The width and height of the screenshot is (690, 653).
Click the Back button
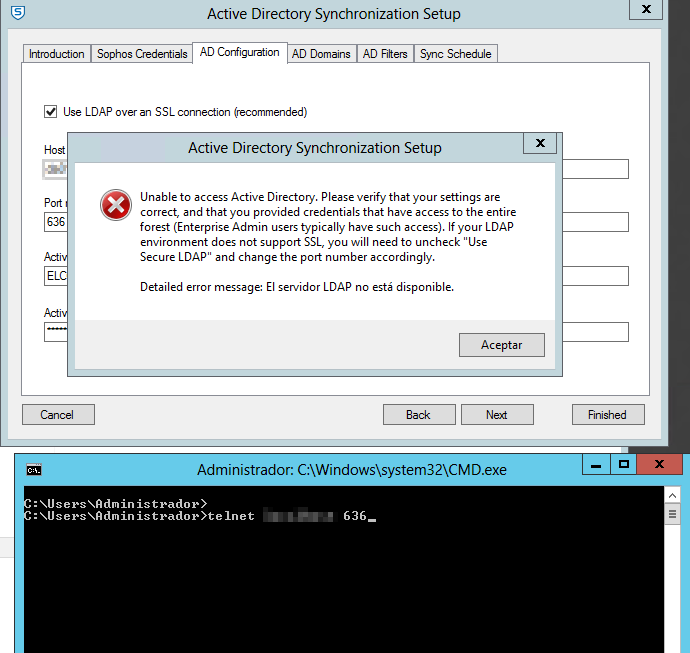click(x=419, y=415)
